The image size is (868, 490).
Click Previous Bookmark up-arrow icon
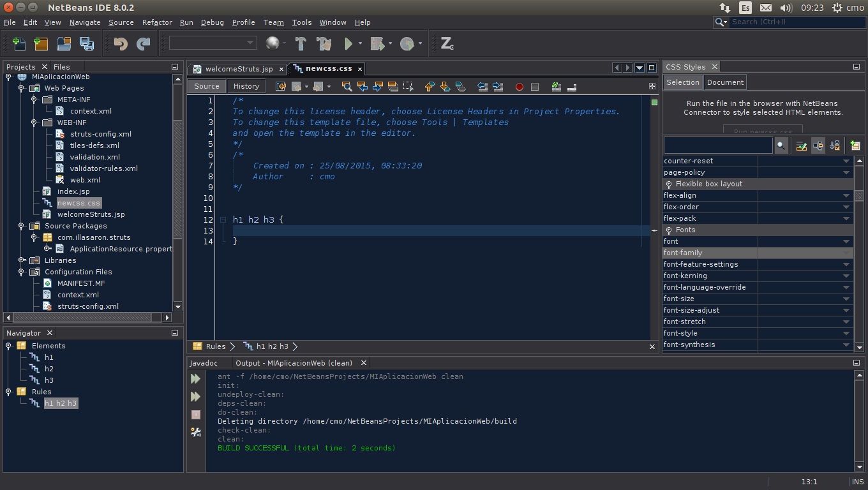[x=430, y=86]
